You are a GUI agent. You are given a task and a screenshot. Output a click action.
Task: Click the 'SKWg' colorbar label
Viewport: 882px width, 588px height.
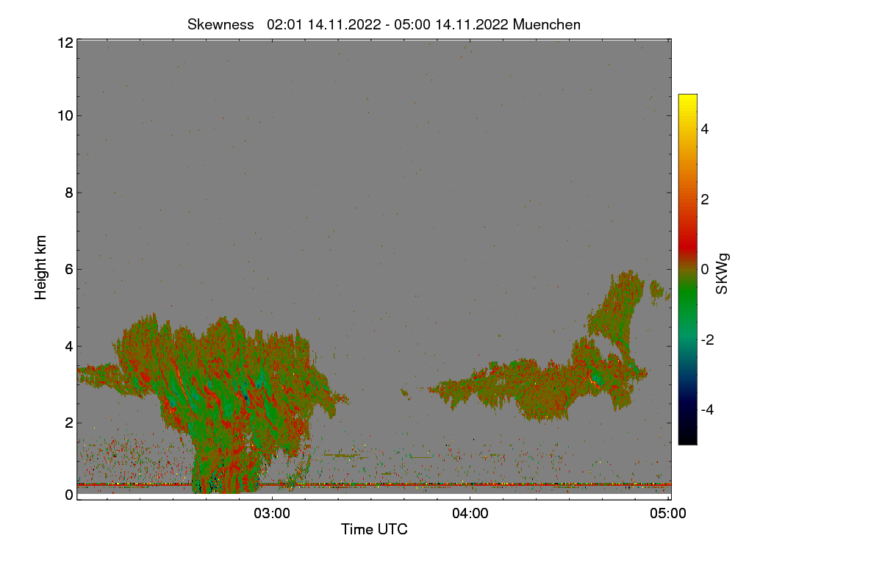[723, 273]
